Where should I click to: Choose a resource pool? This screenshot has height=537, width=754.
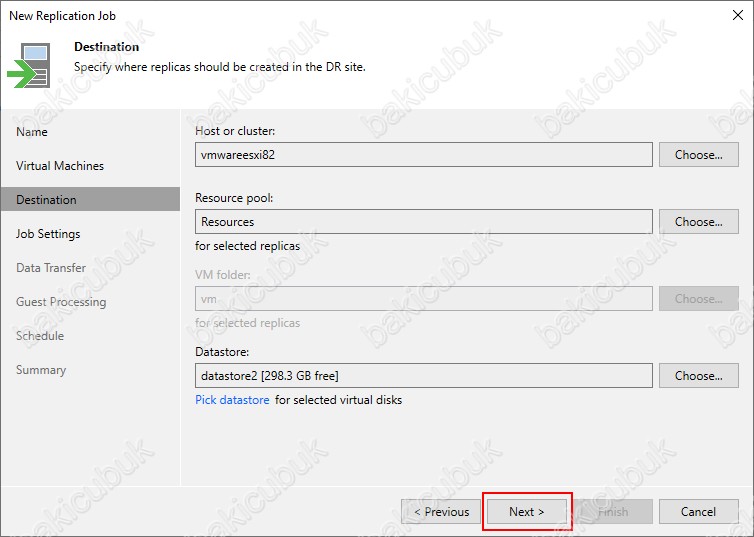(699, 221)
